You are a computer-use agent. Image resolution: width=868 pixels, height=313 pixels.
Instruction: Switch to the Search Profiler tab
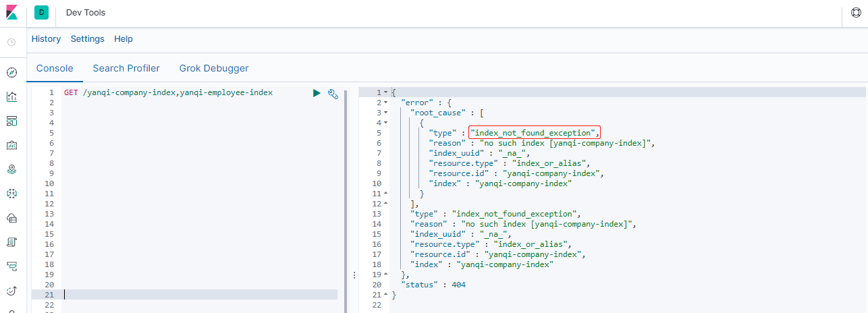(x=126, y=68)
